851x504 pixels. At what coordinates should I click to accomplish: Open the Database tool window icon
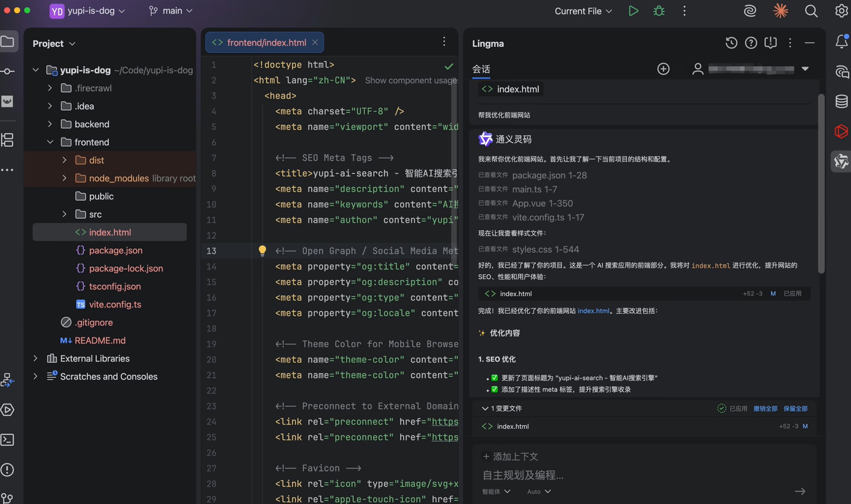841,101
